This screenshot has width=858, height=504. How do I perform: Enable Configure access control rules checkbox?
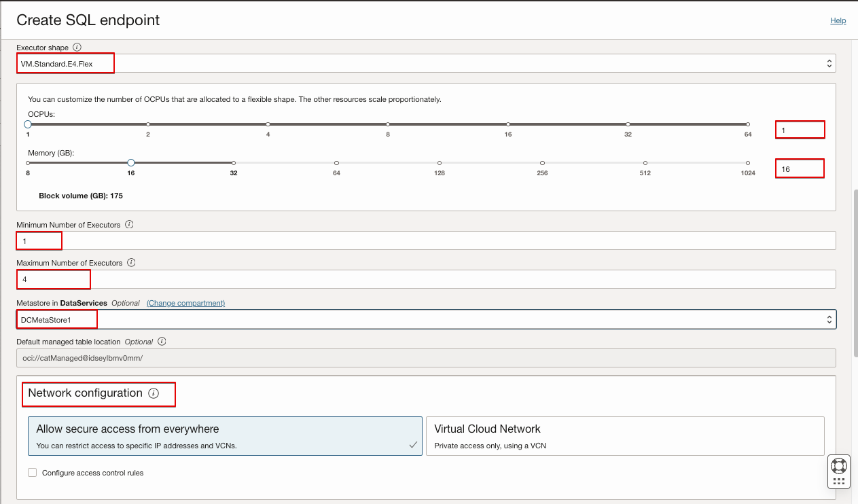(33, 473)
